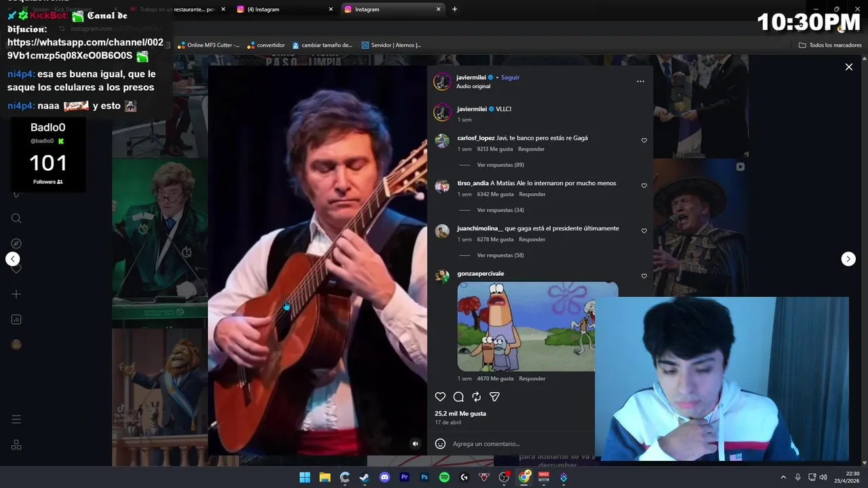Open the dashboard chart icon in sidebar
This screenshot has height=488, width=868.
pos(16,319)
